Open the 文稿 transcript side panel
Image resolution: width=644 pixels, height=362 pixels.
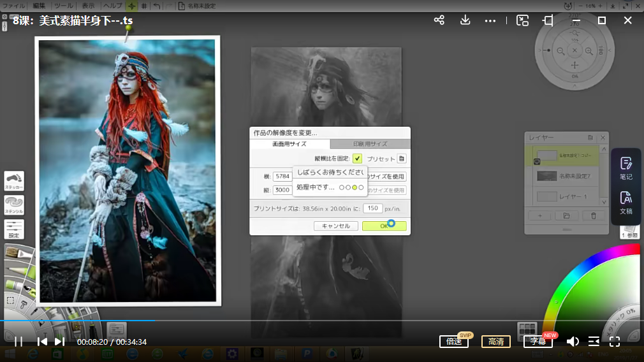(626, 203)
